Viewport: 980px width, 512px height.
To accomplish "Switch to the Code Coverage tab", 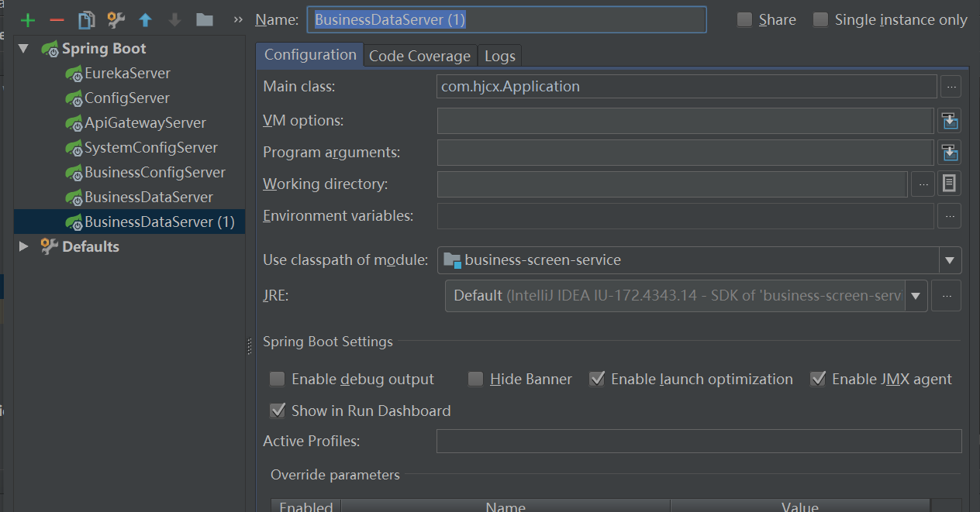I will (x=419, y=56).
